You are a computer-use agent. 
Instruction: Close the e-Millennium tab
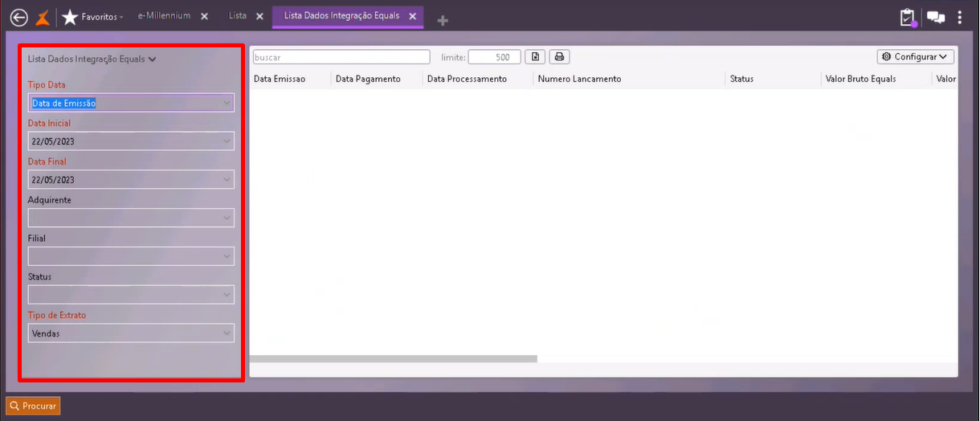pyautogui.click(x=204, y=17)
